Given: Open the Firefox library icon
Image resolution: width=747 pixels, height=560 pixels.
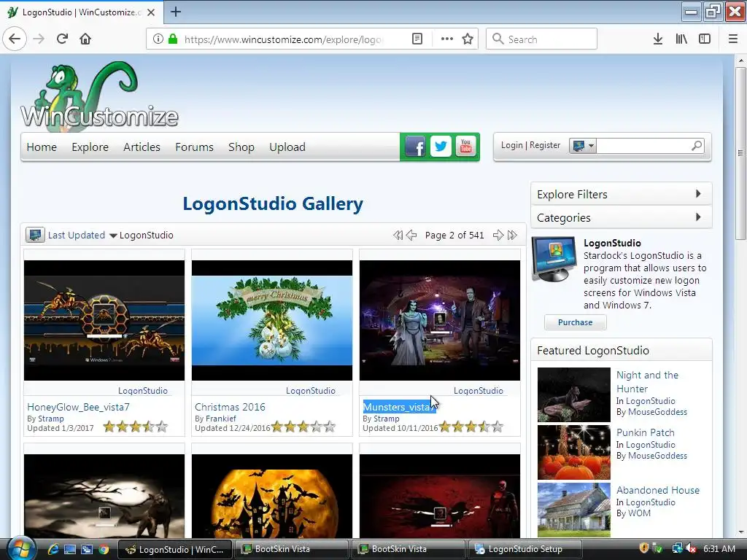Looking at the screenshot, I should tap(681, 39).
